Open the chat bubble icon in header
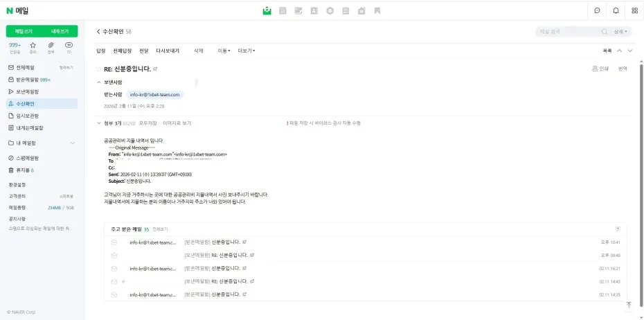This screenshot has height=320, width=644. click(597, 10)
